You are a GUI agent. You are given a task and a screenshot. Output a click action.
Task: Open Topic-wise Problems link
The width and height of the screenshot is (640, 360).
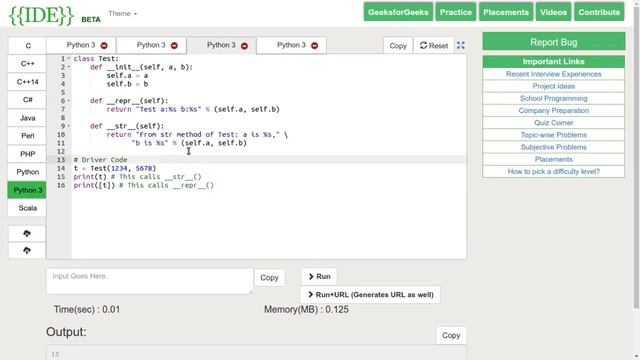tap(553, 135)
